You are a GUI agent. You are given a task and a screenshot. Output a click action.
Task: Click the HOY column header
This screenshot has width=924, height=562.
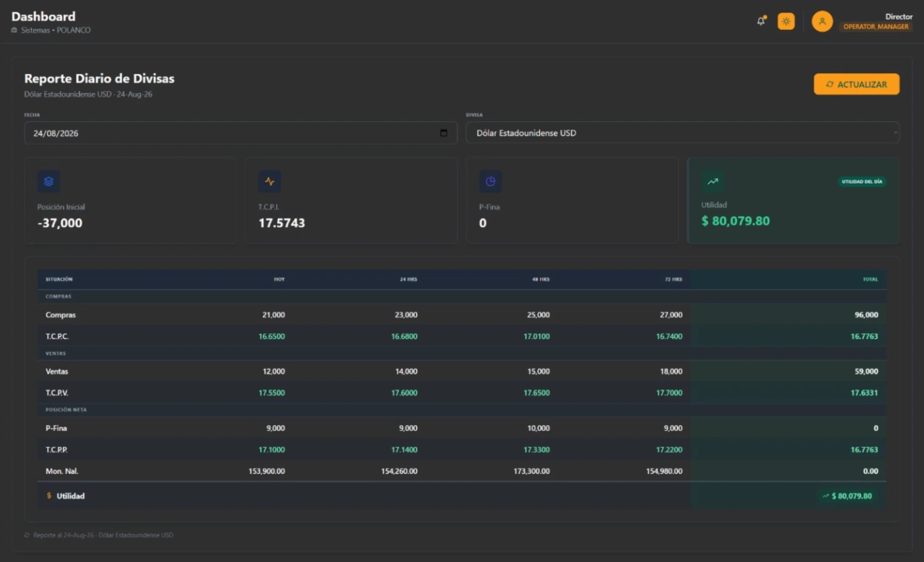(x=279, y=279)
